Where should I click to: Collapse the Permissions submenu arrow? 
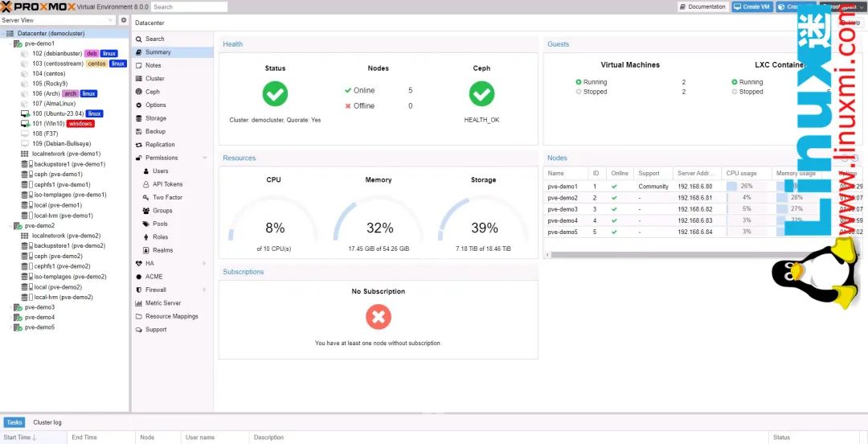pos(204,158)
